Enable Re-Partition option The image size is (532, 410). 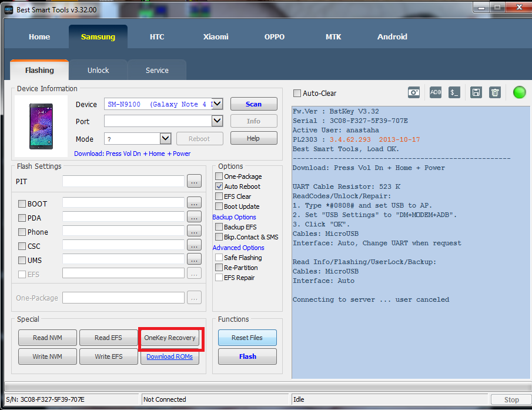[x=219, y=268]
